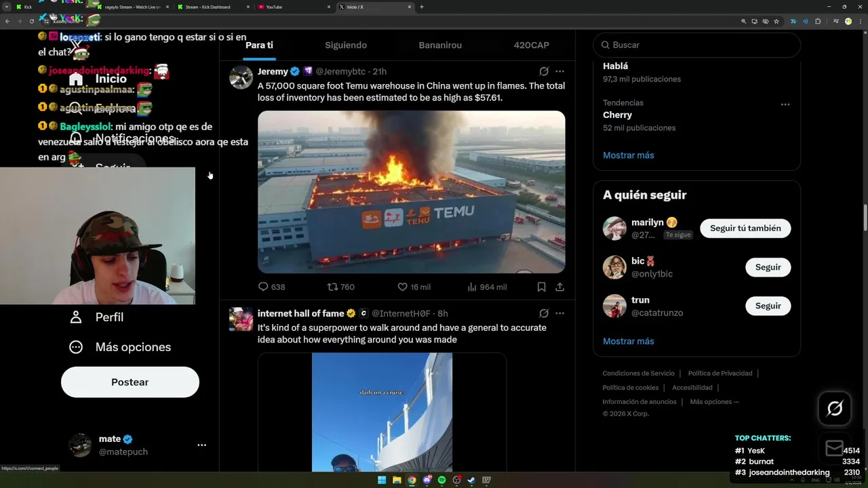Play the cruise video in second post

(x=382, y=412)
